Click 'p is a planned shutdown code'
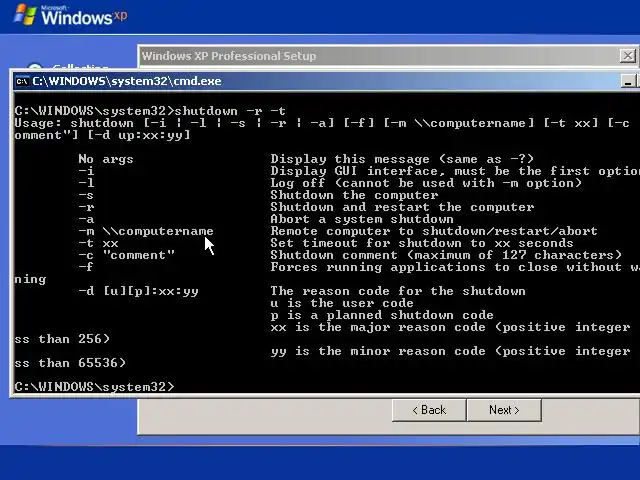Viewport: 640px width, 480px height. click(382, 315)
